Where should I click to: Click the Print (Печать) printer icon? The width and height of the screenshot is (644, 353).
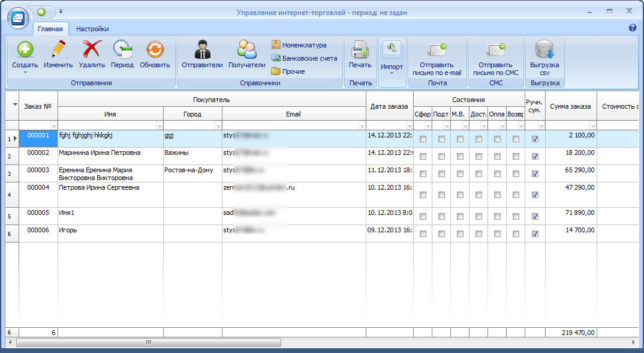(360, 50)
